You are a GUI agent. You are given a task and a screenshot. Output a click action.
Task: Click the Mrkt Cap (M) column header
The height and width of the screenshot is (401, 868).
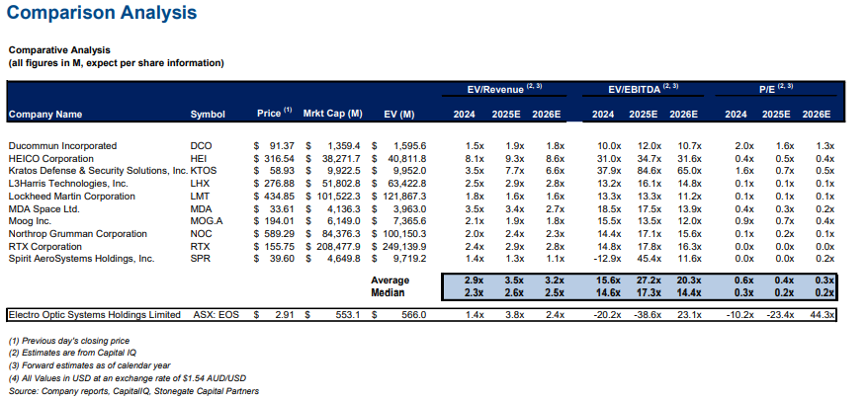(333, 115)
